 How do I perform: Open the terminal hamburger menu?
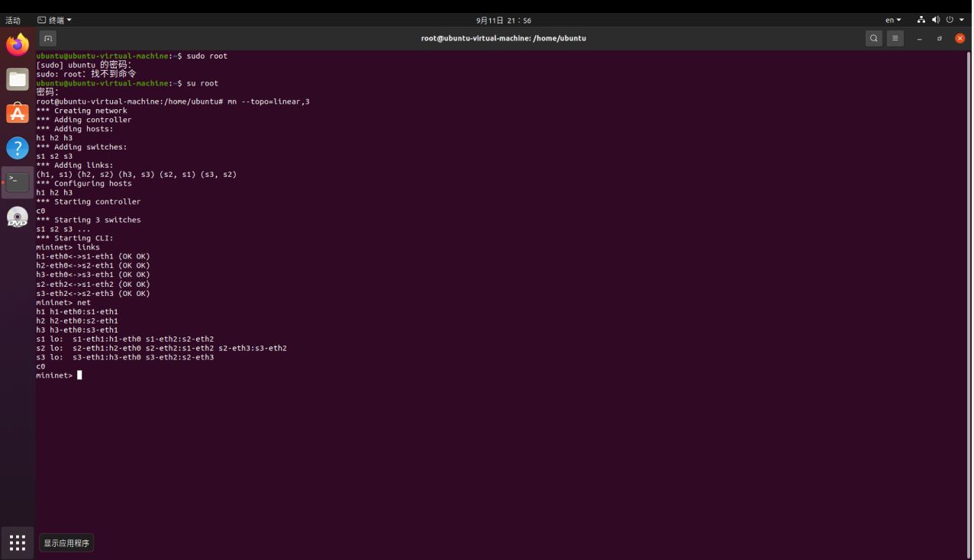point(895,38)
